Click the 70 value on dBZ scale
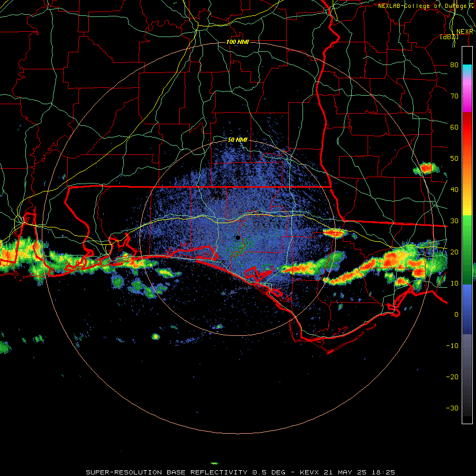 454,96
